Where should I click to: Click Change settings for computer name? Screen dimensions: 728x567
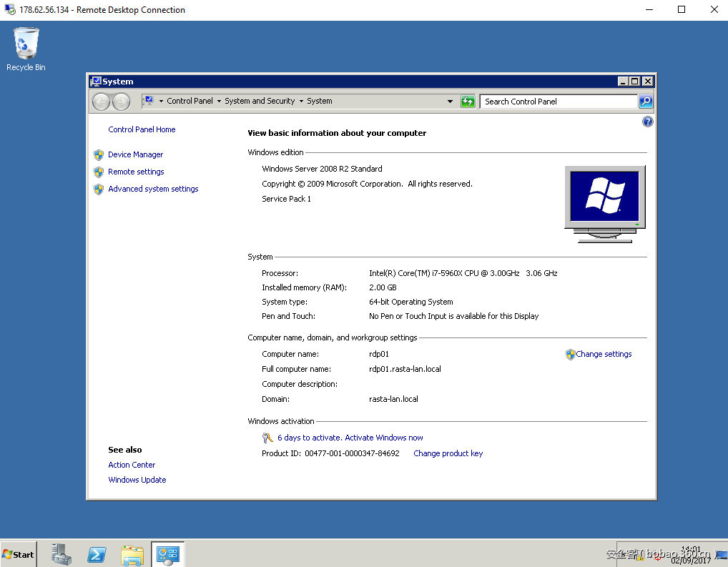[x=603, y=354]
